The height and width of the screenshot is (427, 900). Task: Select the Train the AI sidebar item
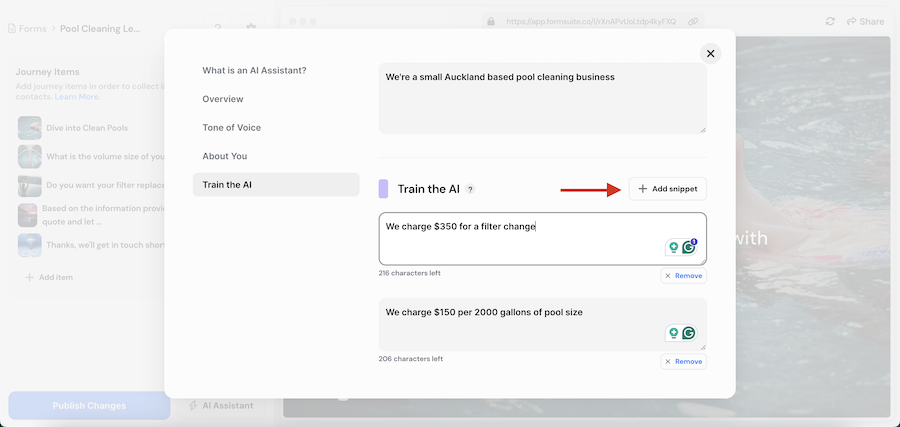[275, 185]
